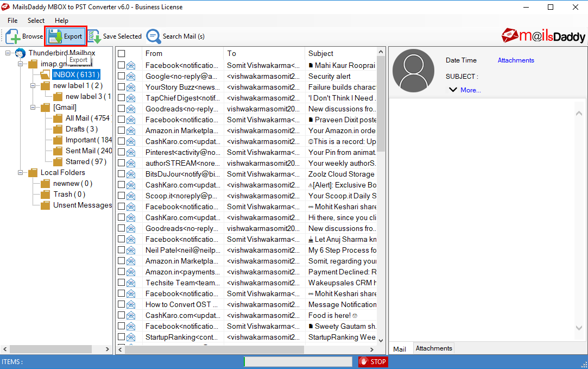This screenshot has width=588, height=369.
Task: Collapse the Thunderbird Mailbox tree node
Action: click(x=8, y=53)
